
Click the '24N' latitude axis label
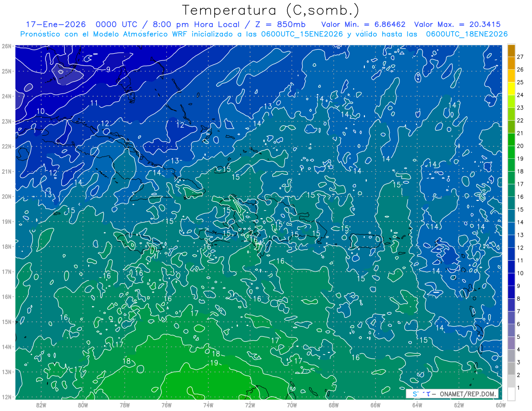(x=6, y=96)
